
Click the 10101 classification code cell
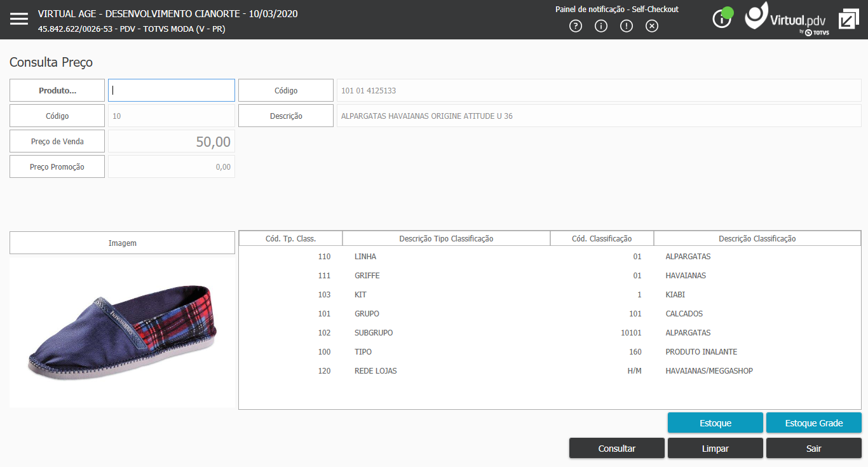point(632,333)
